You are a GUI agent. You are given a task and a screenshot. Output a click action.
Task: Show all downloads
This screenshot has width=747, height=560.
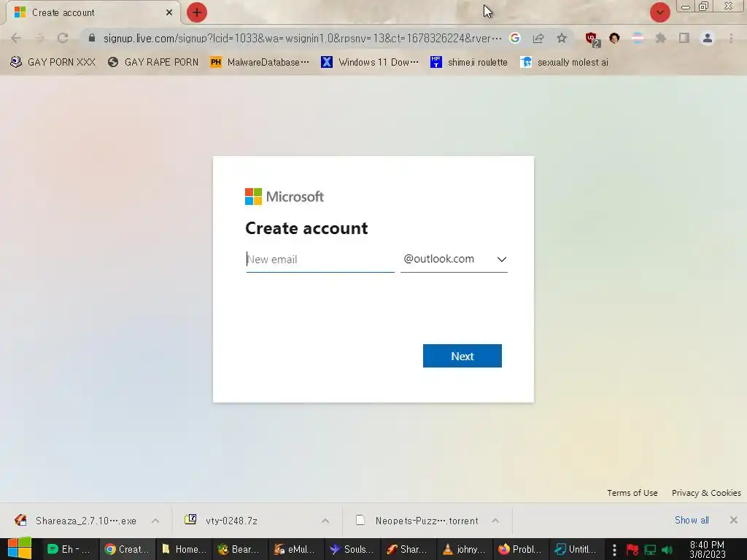[x=692, y=520]
